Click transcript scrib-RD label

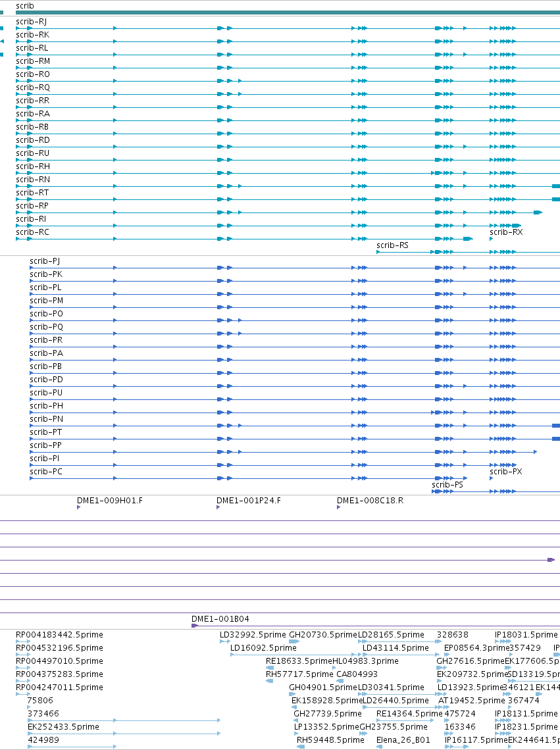[32, 139]
